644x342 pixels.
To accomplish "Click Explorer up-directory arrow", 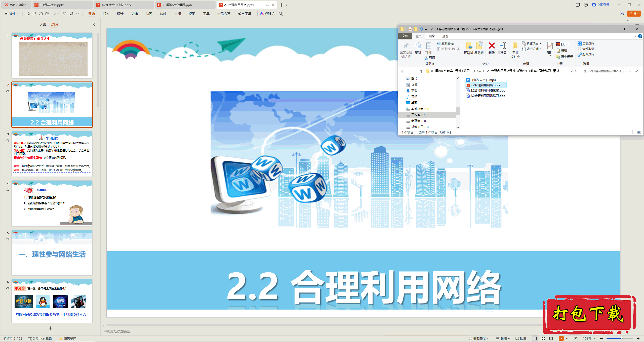I will 421,71.
